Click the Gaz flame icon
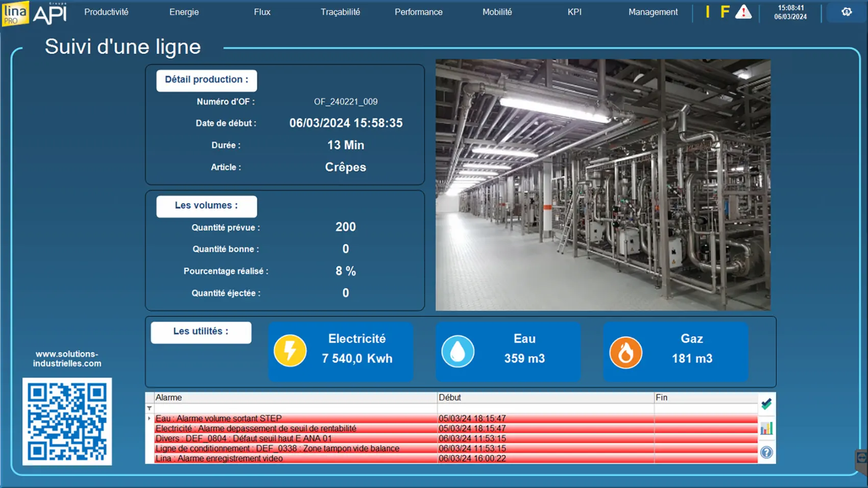 tap(625, 352)
